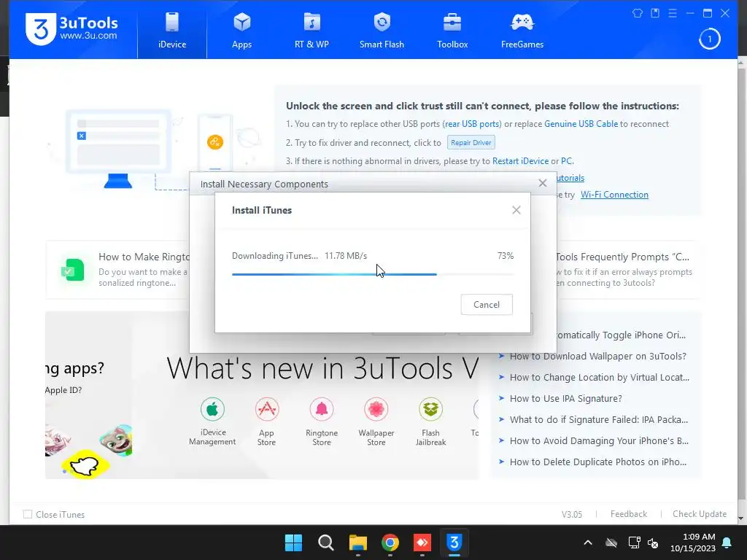Viewport: 747px width, 560px height.
Task: Click the notification bell in the taskbar
Action: (x=727, y=542)
